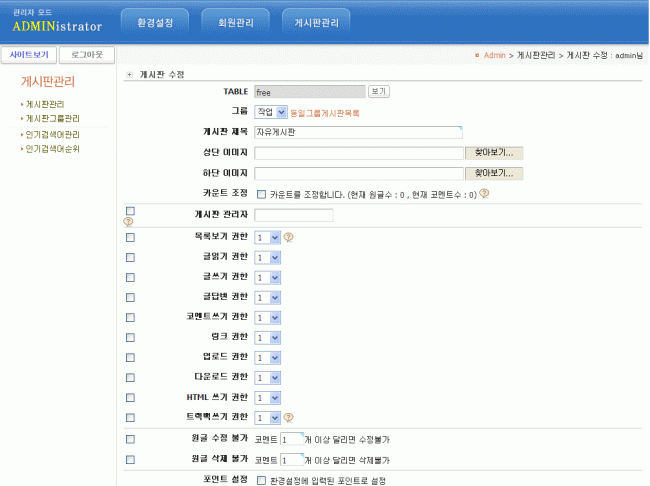Click the ADMINistrator logo
This screenshot has width=650, height=486.
click(57, 25)
